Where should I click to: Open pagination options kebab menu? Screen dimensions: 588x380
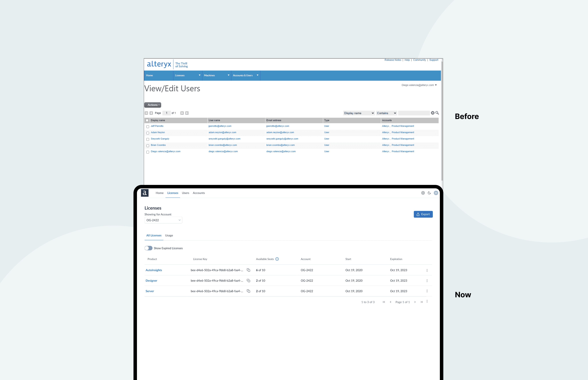427,301
